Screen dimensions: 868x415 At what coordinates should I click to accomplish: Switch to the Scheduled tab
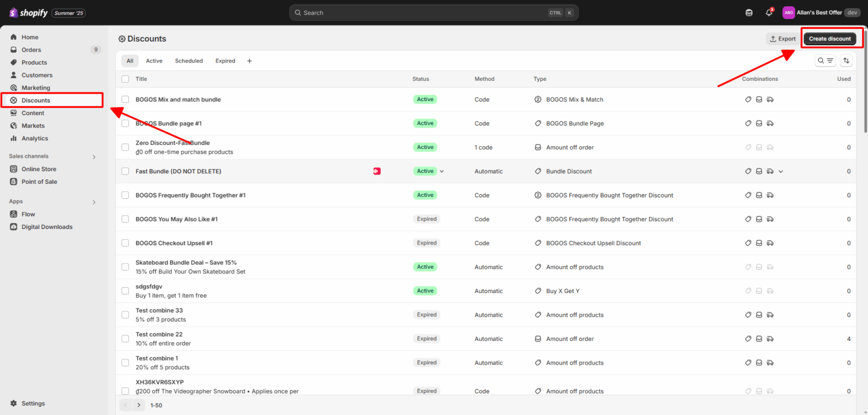(189, 61)
